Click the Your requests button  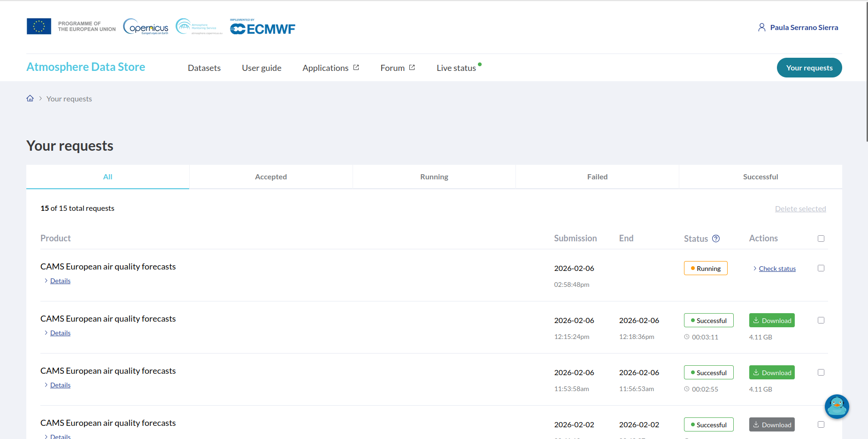[809, 68]
